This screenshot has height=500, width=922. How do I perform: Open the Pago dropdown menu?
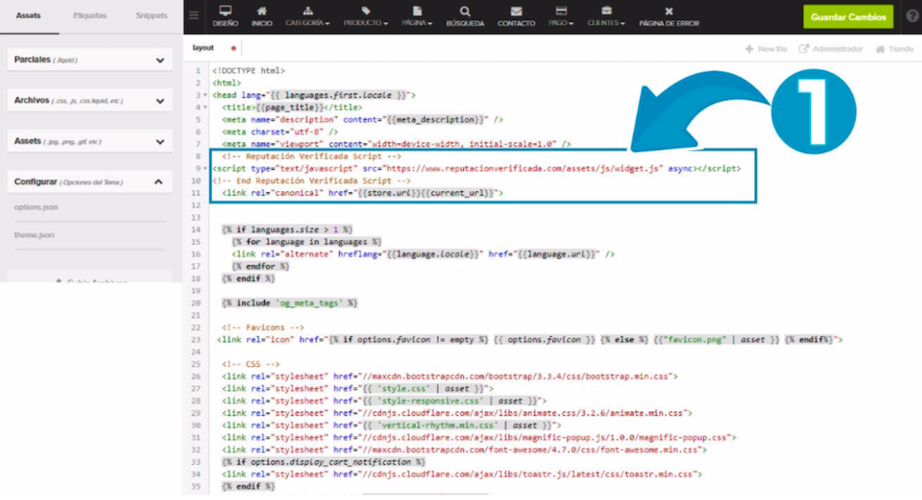pos(561,16)
